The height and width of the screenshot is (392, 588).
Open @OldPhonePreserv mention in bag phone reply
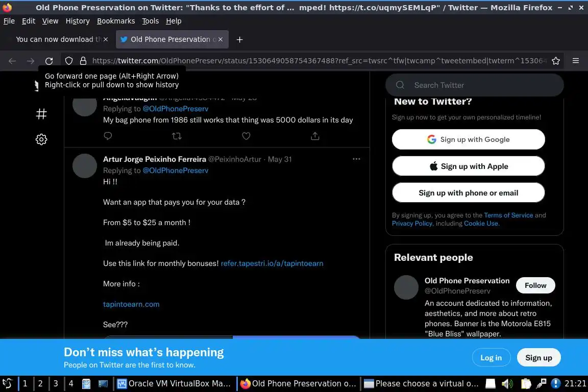[176, 109]
